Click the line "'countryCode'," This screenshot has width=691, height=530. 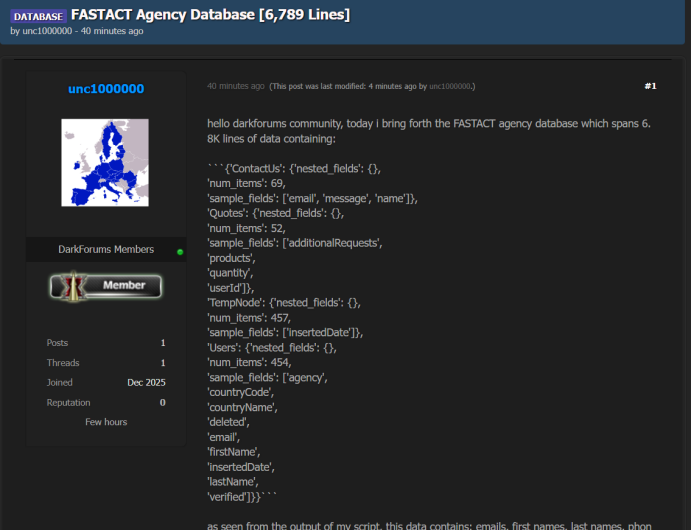point(241,393)
